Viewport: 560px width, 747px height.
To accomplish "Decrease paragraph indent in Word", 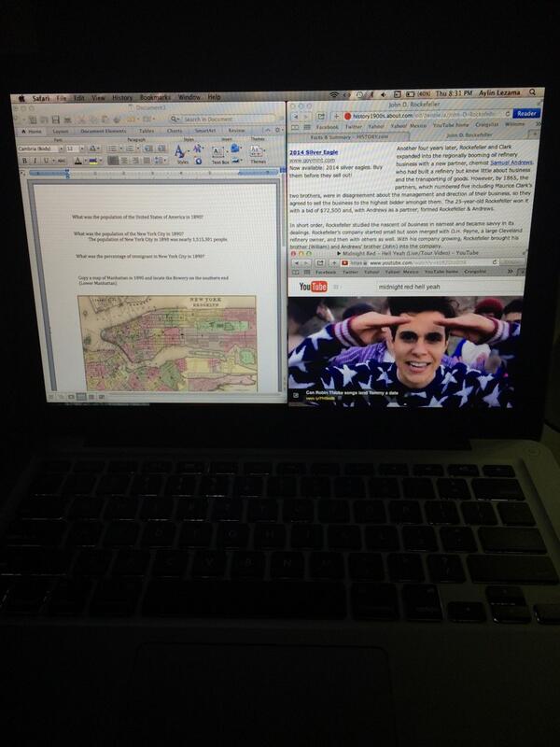I will pos(148,148).
